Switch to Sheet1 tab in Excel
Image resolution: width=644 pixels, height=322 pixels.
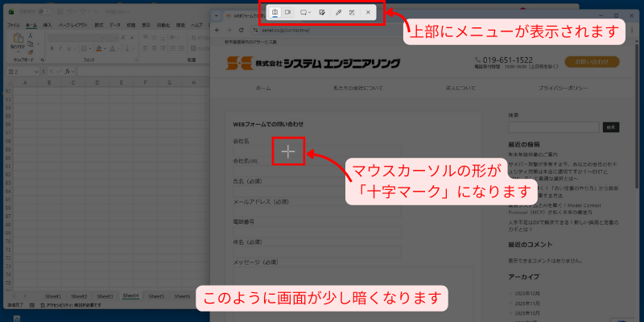tap(53, 296)
